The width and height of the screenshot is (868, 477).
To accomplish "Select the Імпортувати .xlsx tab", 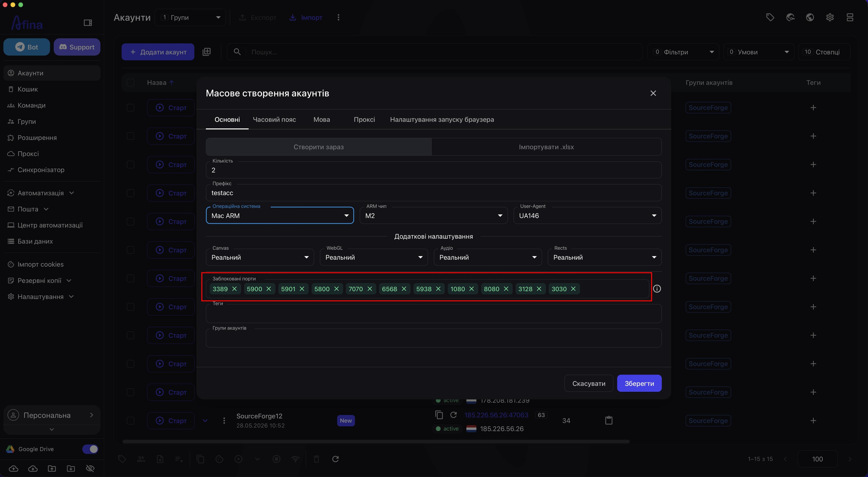I will [546, 147].
